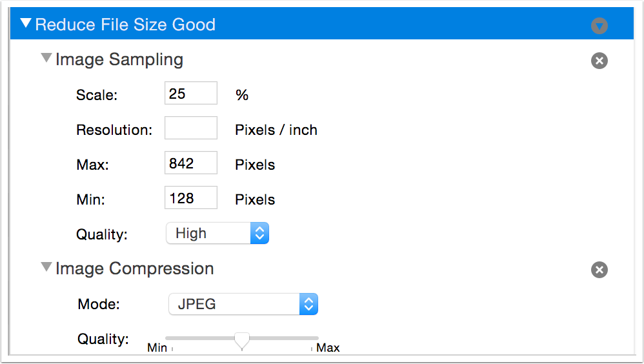Collapse the Reduce File Size Good filter
Viewport: 644px width, 364px height.
[26, 25]
